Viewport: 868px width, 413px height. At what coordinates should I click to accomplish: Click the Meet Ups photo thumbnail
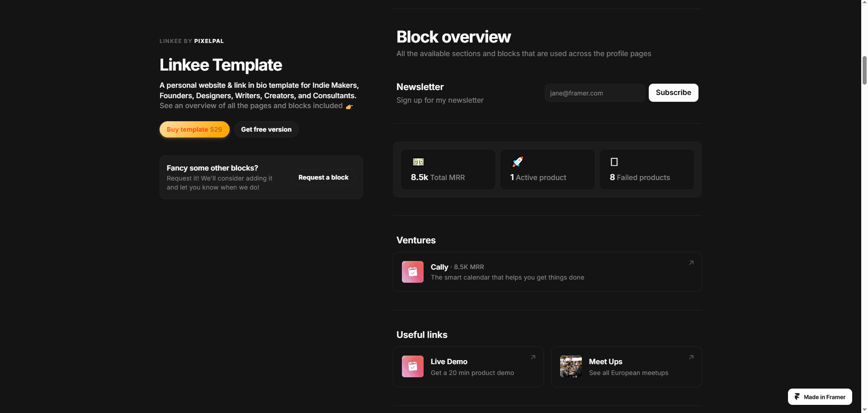(x=571, y=366)
